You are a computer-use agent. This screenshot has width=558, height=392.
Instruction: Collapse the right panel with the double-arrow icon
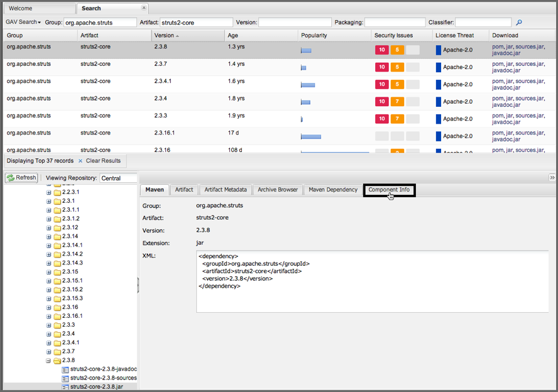[552, 178]
